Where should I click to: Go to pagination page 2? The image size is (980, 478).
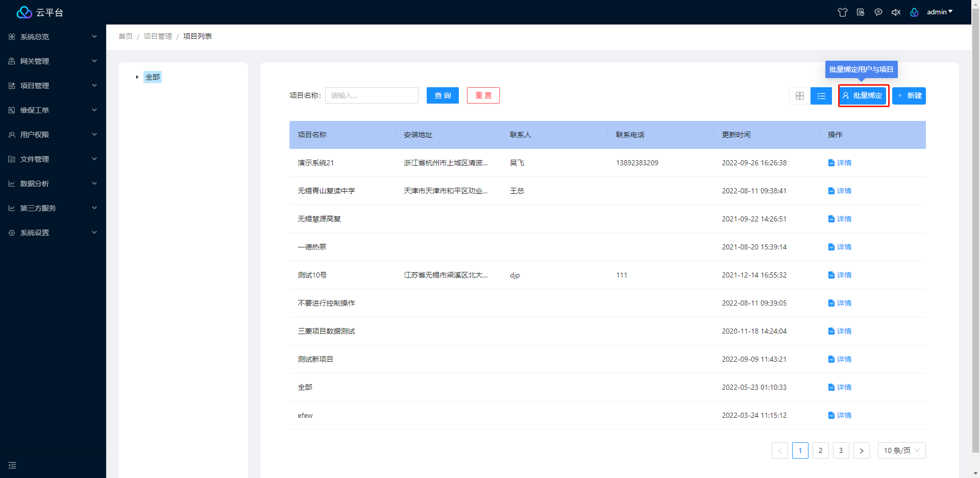(820, 450)
